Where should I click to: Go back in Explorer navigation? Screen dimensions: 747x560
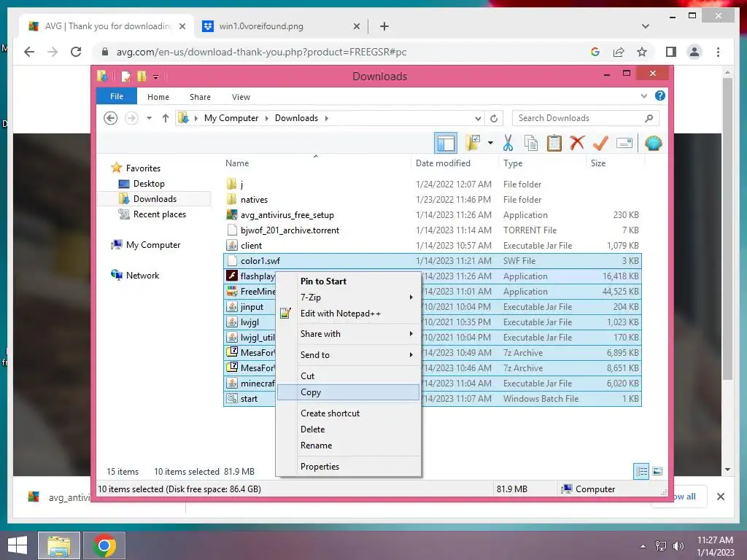point(111,118)
